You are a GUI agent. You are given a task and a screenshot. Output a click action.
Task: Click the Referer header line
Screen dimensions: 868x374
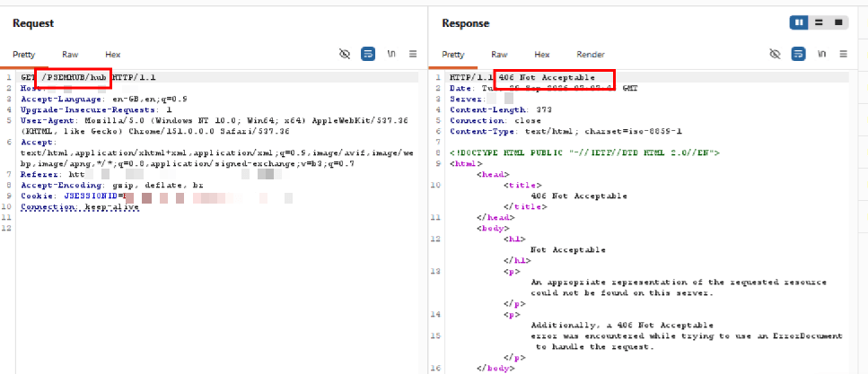pos(155,174)
